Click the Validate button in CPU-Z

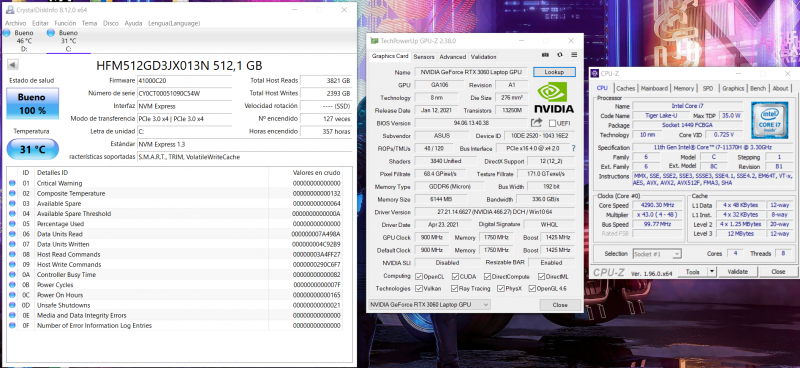(x=737, y=272)
